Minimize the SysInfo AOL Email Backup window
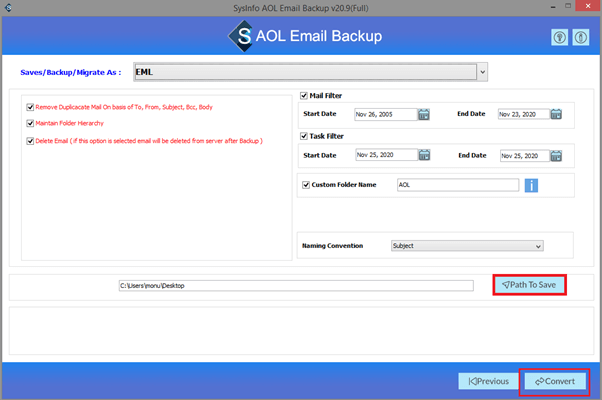 553,7
